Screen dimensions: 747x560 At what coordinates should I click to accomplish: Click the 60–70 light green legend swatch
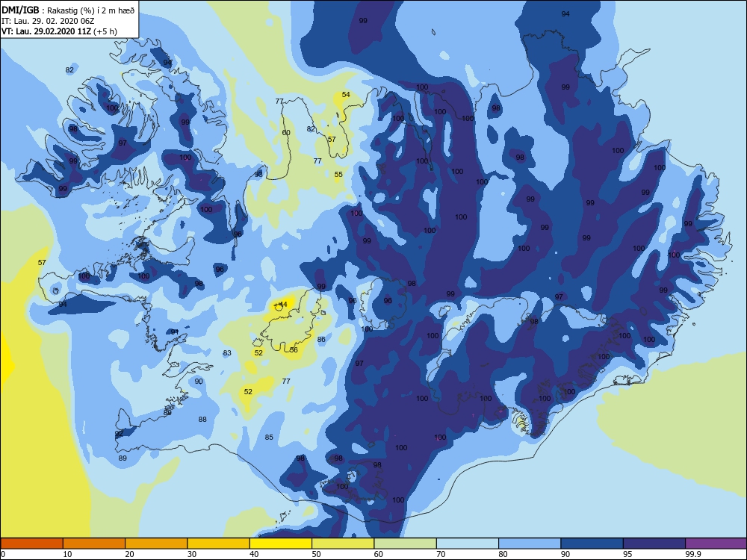[406, 544]
